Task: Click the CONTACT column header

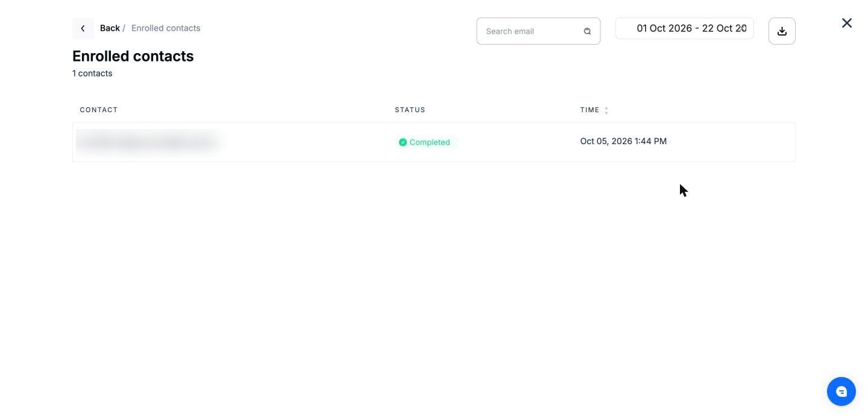Action: point(99,110)
